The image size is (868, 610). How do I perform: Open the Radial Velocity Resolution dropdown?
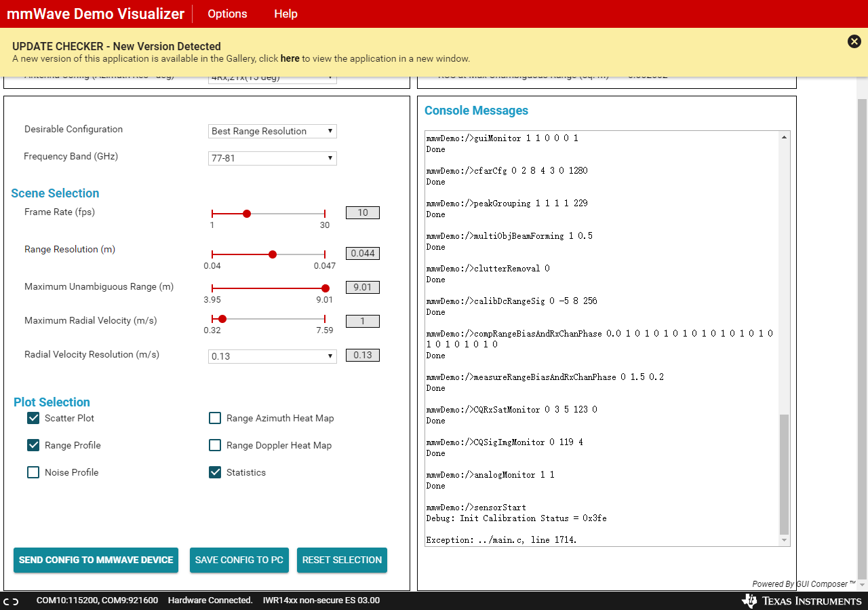[x=273, y=356]
